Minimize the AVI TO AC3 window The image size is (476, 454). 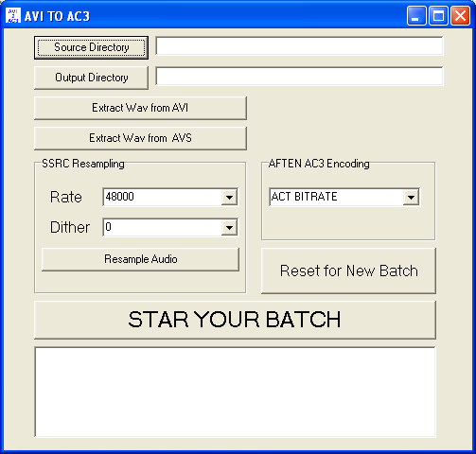(x=416, y=15)
